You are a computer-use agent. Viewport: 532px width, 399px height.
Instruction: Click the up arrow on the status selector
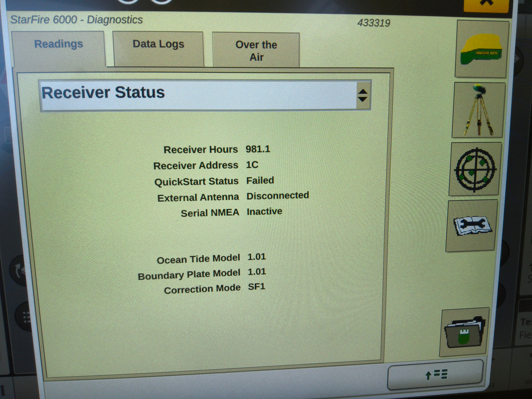point(363,91)
